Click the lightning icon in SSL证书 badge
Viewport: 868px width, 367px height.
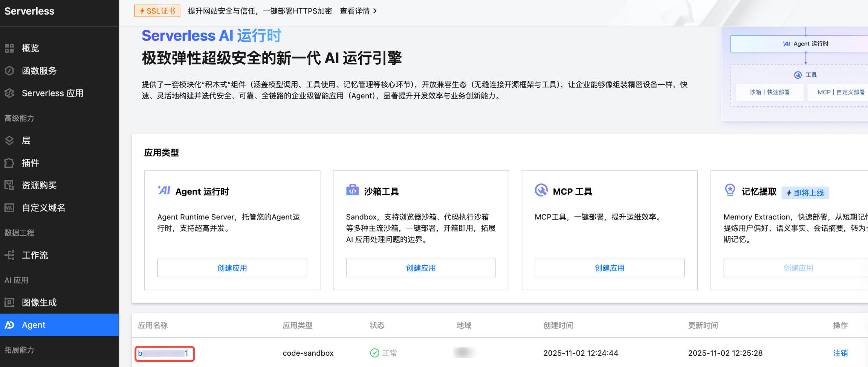click(142, 11)
